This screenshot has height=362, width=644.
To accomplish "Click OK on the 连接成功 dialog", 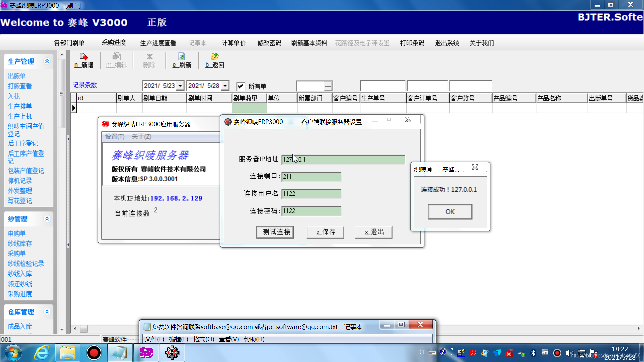I will tap(450, 212).
